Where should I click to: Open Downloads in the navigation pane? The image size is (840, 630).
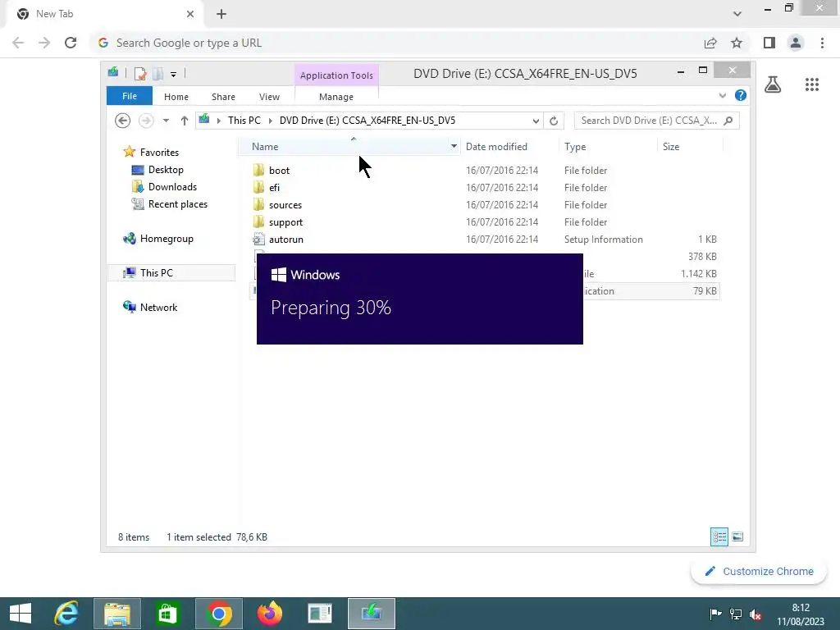click(x=172, y=187)
